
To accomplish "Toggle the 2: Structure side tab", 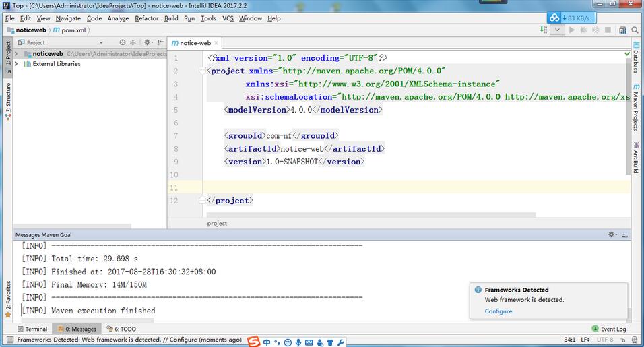I will (8, 100).
